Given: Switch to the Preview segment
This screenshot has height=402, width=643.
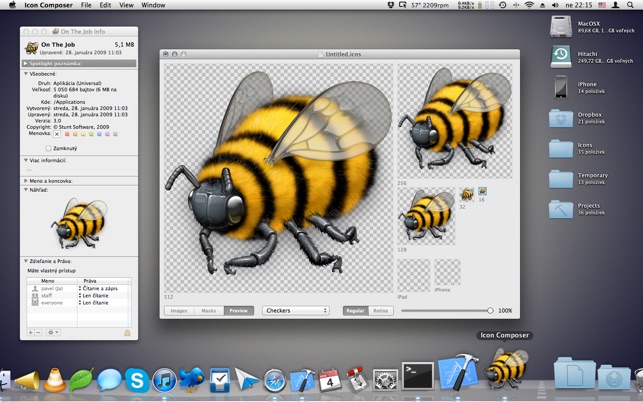Looking at the screenshot, I should click(239, 311).
